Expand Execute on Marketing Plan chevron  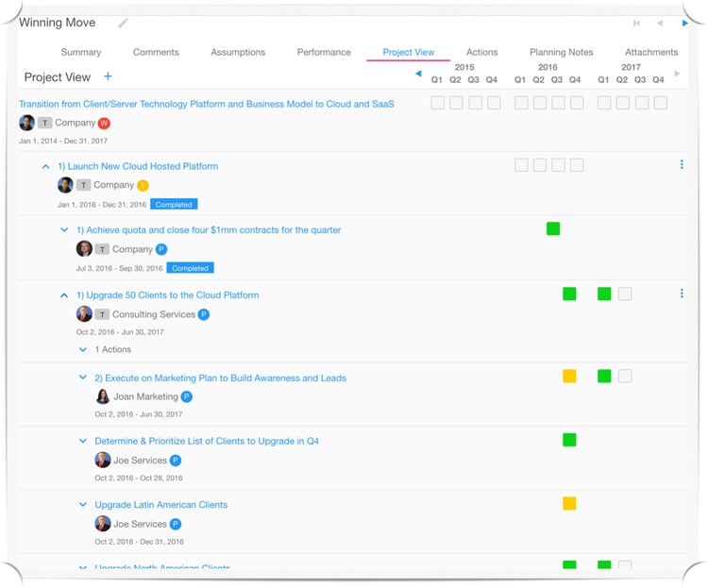click(83, 378)
